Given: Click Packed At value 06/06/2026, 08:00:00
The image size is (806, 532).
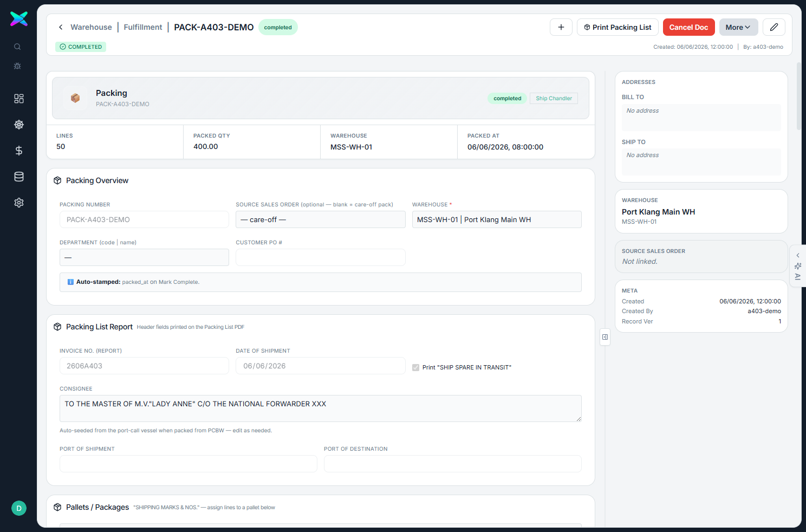Looking at the screenshot, I should tap(505, 147).
